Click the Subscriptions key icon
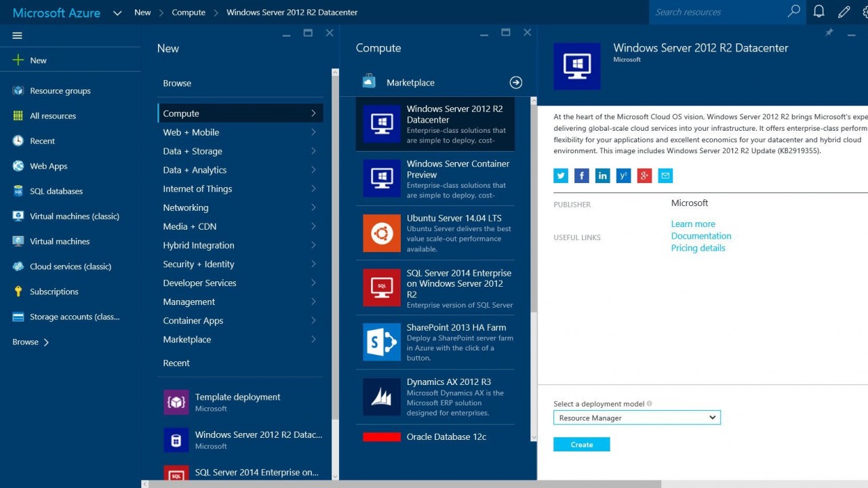Viewport: 868px width, 488px height. 18,291
